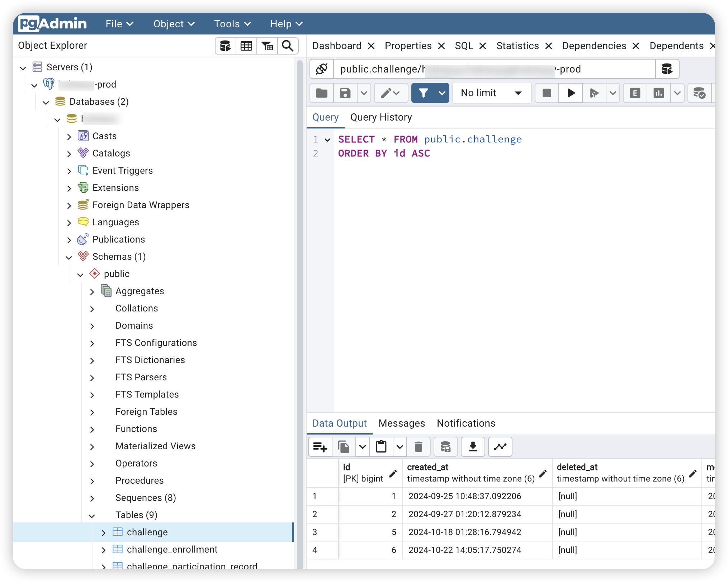Open the Graph Visualiser icon
This screenshot has height=582, width=728.
(500, 447)
